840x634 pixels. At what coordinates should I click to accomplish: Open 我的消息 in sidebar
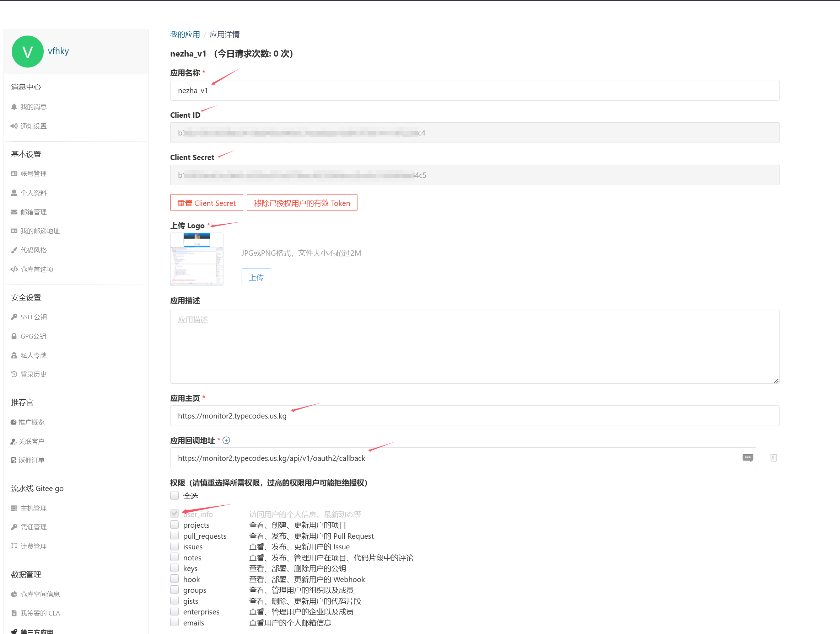tap(33, 107)
